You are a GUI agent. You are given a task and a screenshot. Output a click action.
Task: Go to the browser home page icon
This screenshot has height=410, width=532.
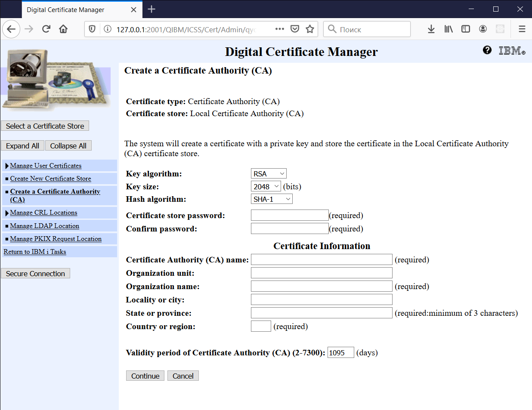pyautogui.click(x=63, y=29)
